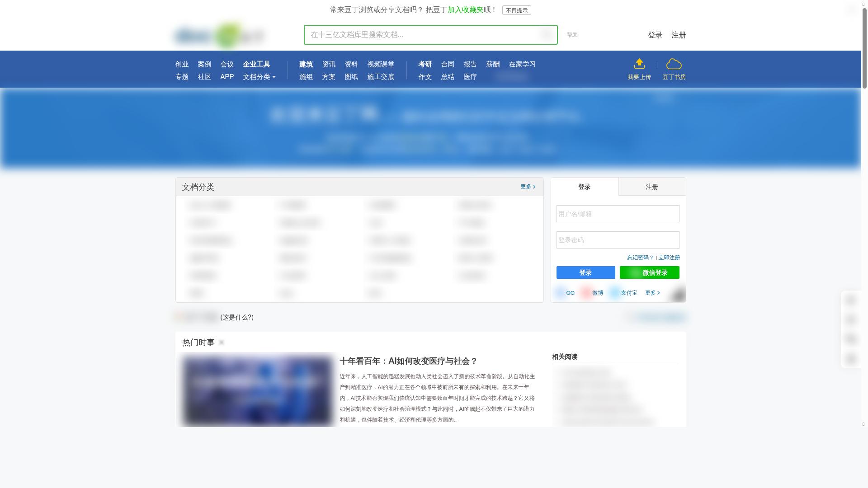Click the search icon in search box

[x=546, y=35]
